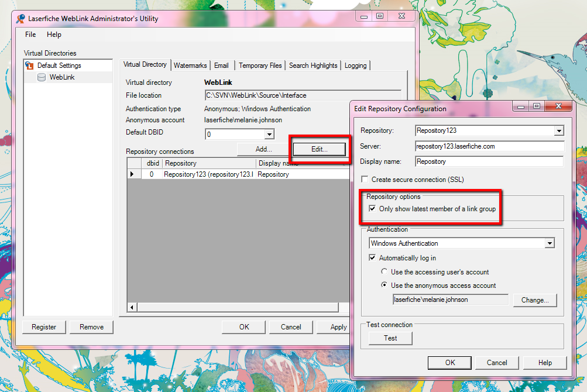The width and height of the screenshot is (587, 392).
Task: Click OK in the WebLink Administrator's Utility window
Action: point(243,327)
